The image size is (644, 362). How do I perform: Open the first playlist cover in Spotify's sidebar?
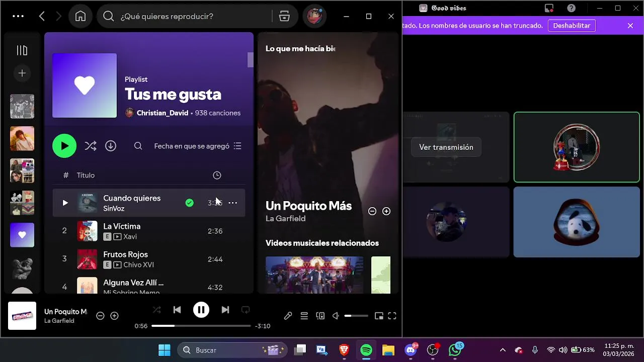point(22,106)
